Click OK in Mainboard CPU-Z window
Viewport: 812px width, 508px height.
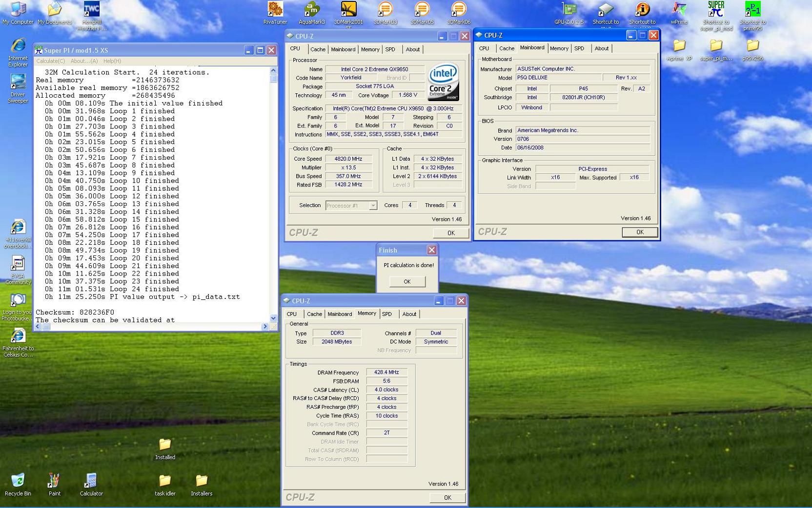pyautogui.click(x=640, y=232)
